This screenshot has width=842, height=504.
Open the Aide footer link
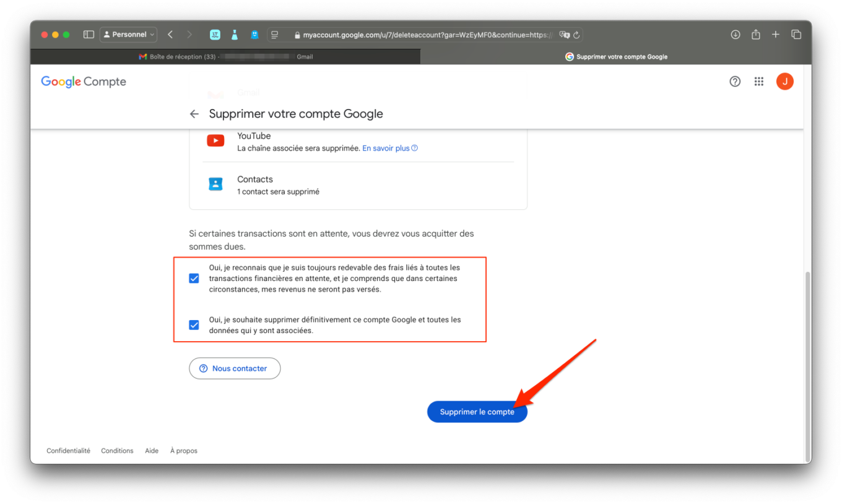coord(152,451)
